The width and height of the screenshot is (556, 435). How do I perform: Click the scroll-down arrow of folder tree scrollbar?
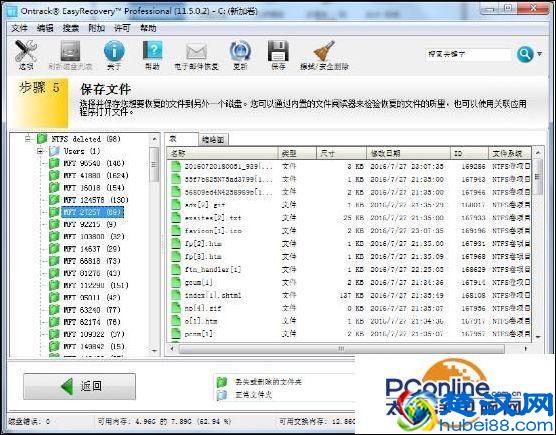[154, 351]
